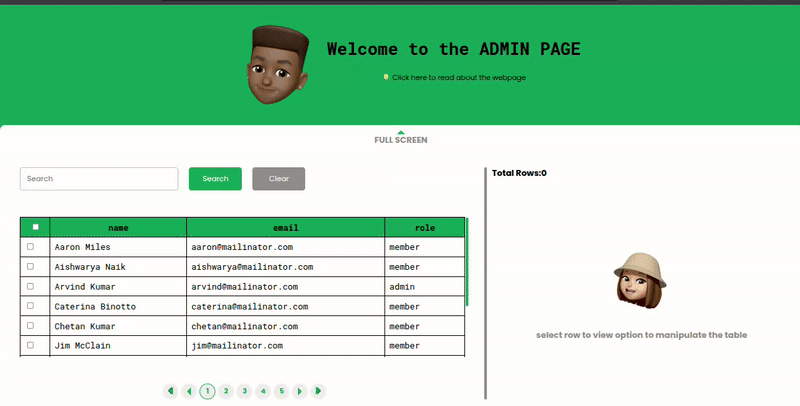Click the 'role' column header
Viewport: 800px width, 406px height.
(x=425, y=227)
